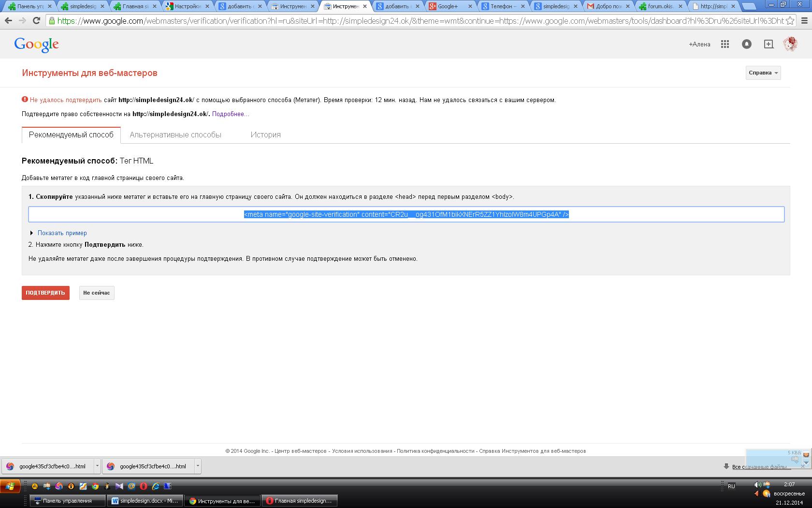Open the Альтернативные способы tab
The height and width of the screenshot is (508, 812).
pyautogui.click(x=175, y=134)
